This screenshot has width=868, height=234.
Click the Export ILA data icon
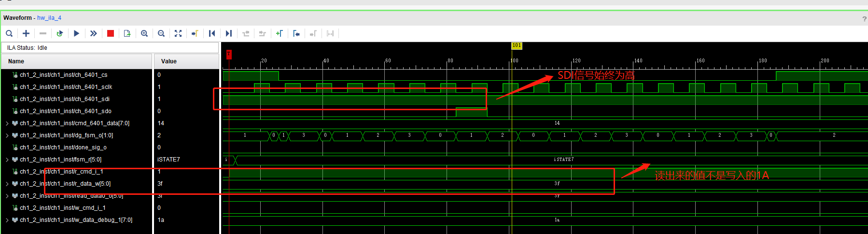[x=127, y=33]
